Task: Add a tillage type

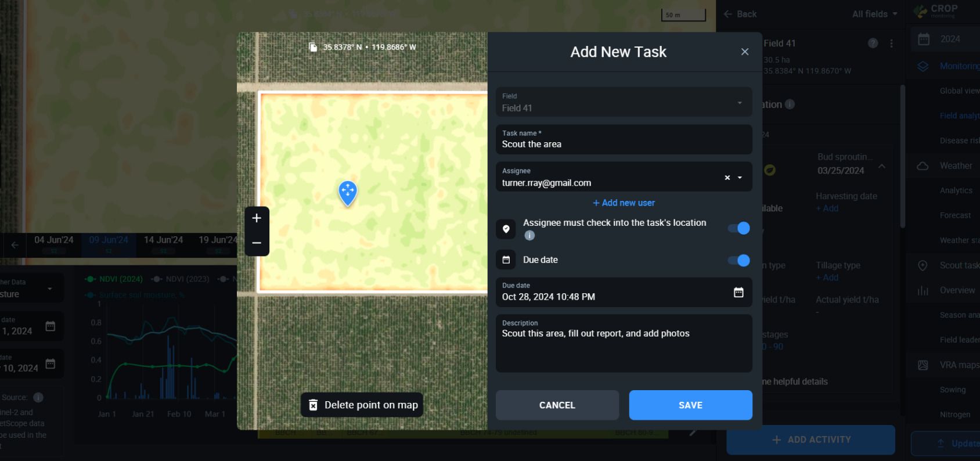Action: 827,278
